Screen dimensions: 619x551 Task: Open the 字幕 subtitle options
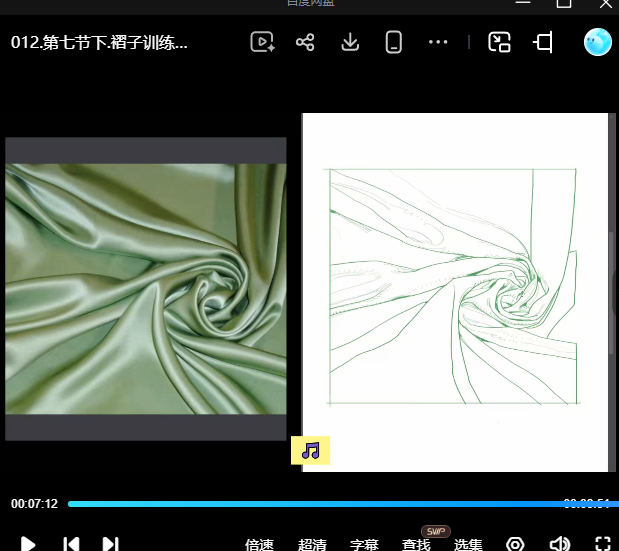pos(364,545)
